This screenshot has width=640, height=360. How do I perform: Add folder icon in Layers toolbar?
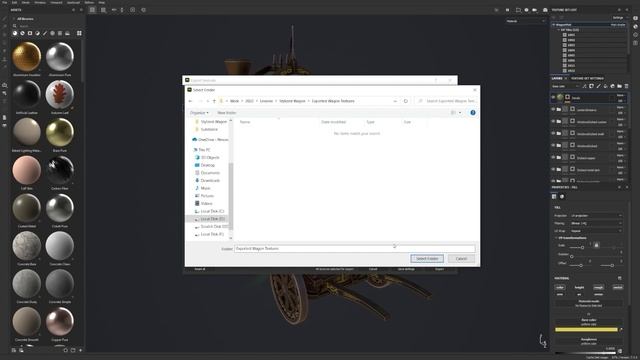click(619, 86)
